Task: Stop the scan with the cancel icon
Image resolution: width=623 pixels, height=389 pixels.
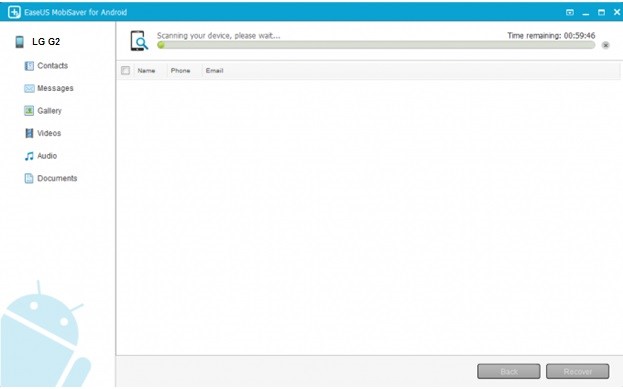Action: pos(606,45)
